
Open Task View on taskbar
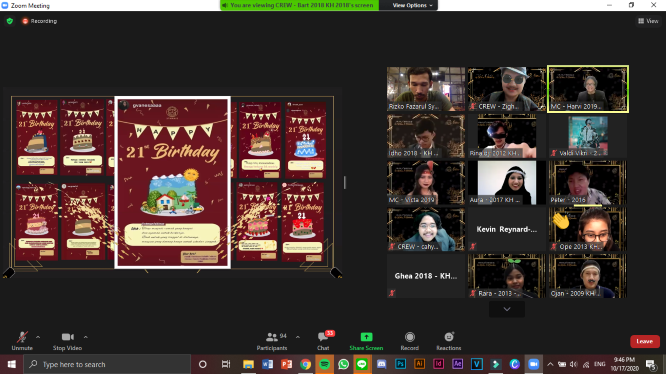tap(226, 364)
